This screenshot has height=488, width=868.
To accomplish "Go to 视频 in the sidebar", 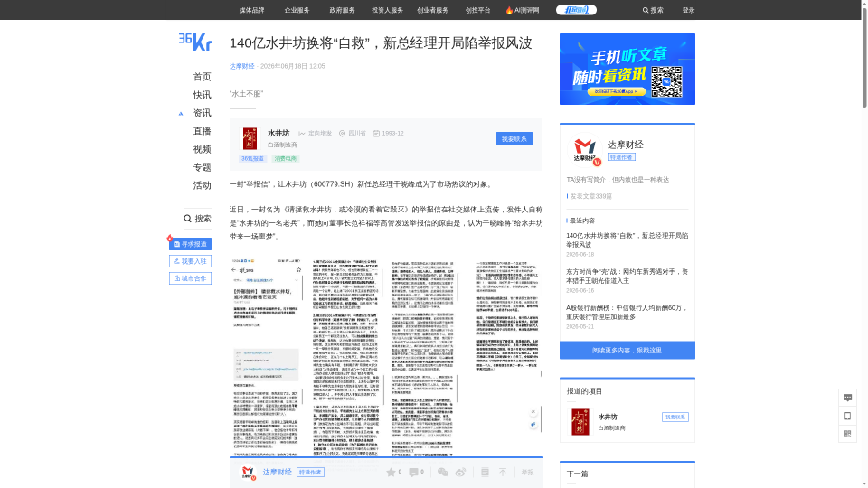I will click(x=202, y=149).
